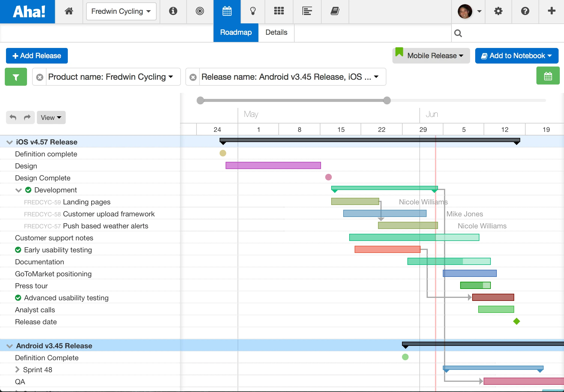Redo the roadmap change

[x=27, y=117]
